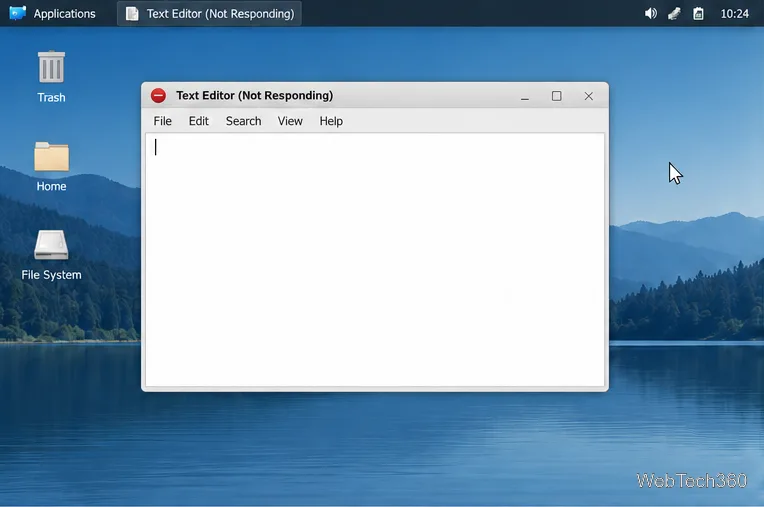Click the red not-responding icon in title bar

pos(158,95)
